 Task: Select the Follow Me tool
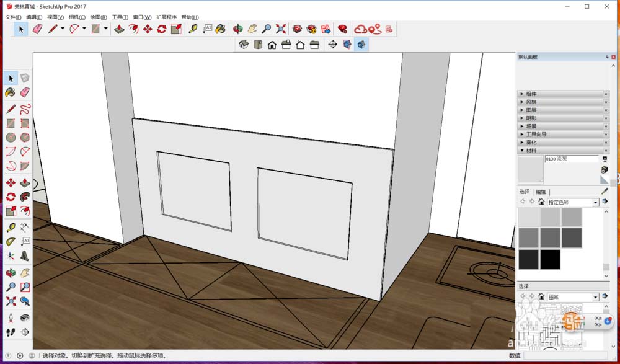click(x=24, y=198)
